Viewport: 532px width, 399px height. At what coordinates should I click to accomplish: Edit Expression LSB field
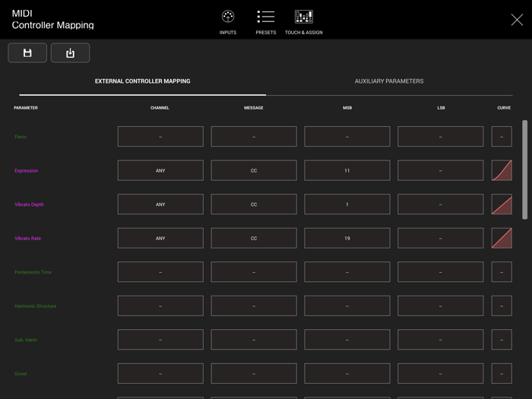[440, 170]
